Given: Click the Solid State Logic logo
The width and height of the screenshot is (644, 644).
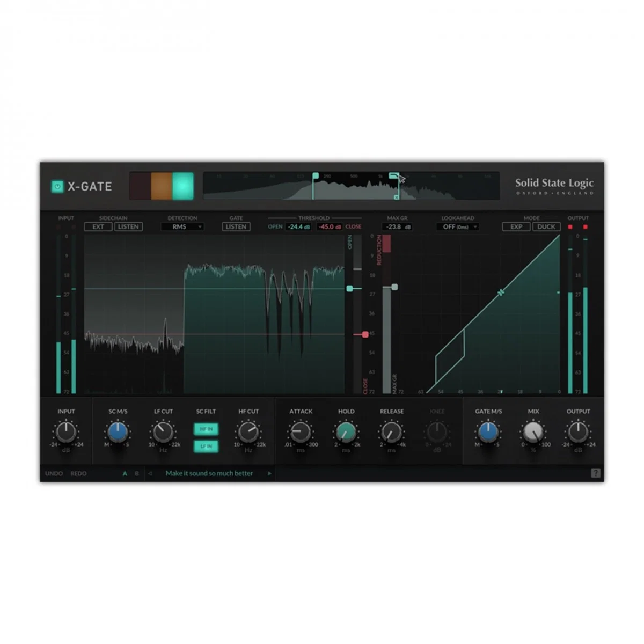Looking at the screenshot, I should [554, 186].
